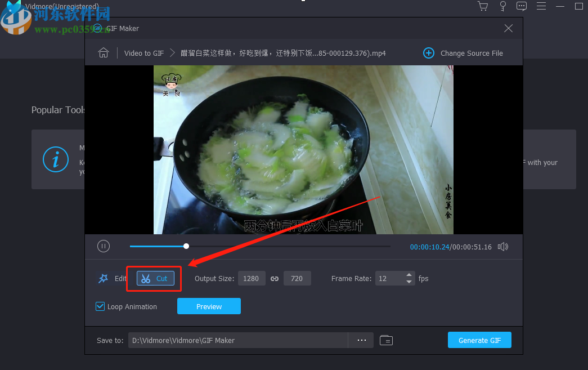
Task: Click the Preview button
Action: point(209,306)
